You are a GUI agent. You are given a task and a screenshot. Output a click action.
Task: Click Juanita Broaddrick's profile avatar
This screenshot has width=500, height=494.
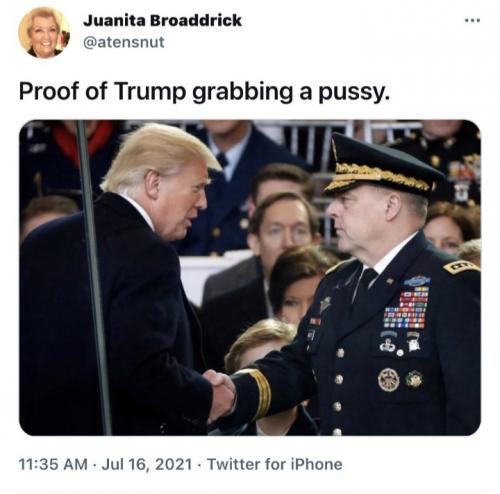click(x=44, y=32)
